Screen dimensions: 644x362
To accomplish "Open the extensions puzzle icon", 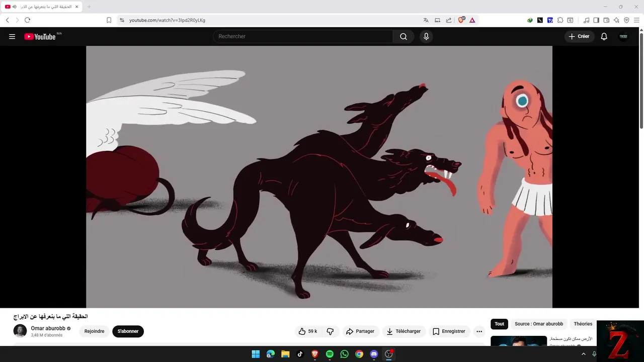I will [560, 20].
